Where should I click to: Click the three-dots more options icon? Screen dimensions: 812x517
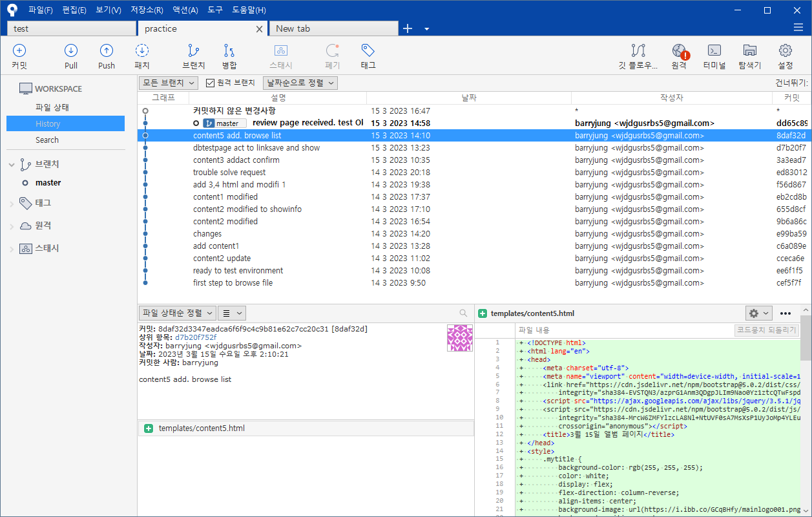tap(786, 313)
